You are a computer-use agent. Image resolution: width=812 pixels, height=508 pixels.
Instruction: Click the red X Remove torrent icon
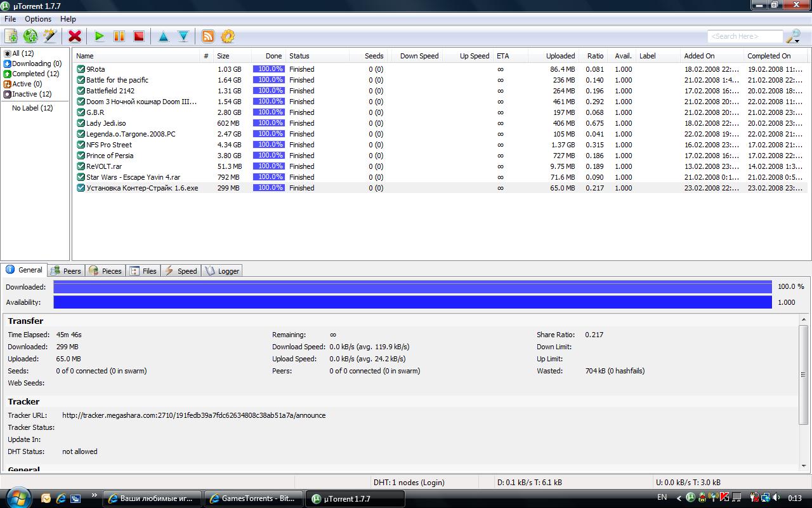[x=75, y=36]
